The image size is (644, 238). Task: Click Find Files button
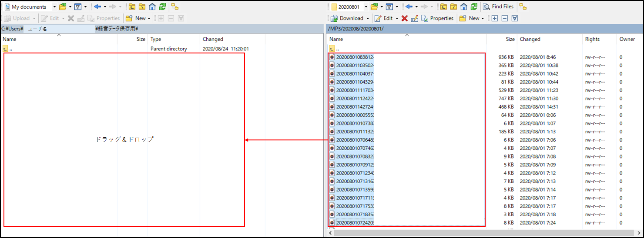tap(498, 7)
